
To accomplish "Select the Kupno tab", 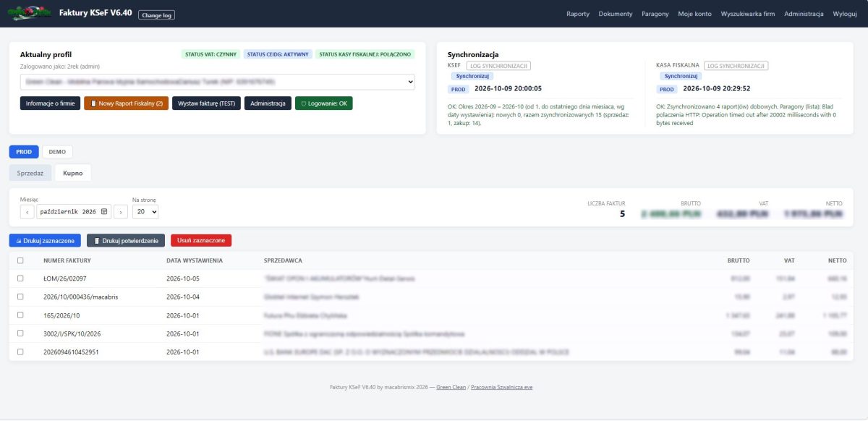I will pos(73,173).
